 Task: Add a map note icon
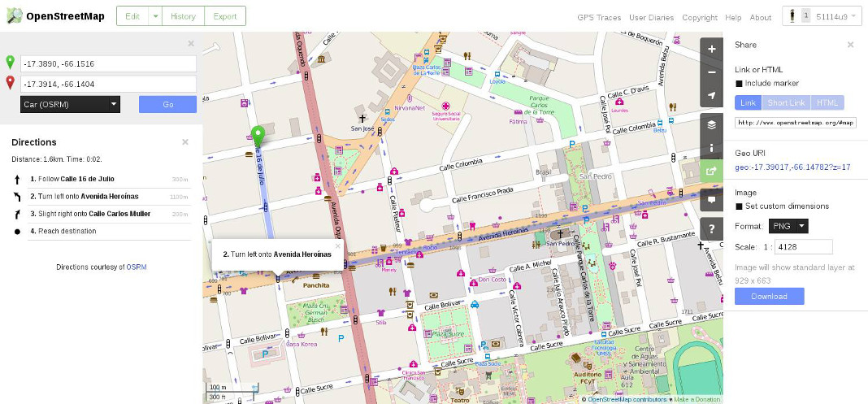pos(712,200)
